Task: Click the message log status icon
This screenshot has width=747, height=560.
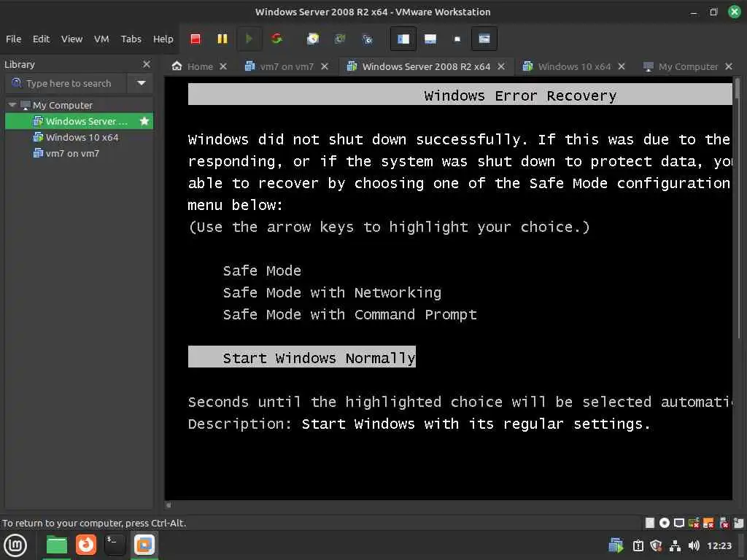Action: coord(738,524)
